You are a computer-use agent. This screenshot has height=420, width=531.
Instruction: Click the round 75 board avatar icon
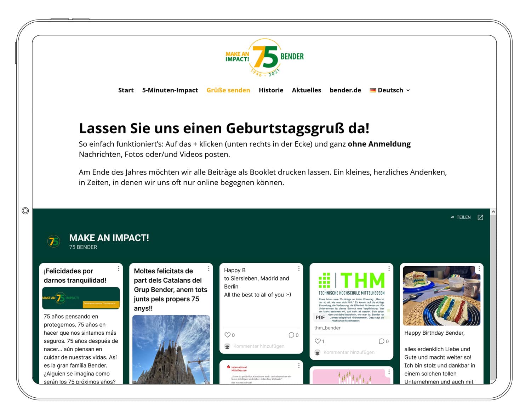click(54, 242)
